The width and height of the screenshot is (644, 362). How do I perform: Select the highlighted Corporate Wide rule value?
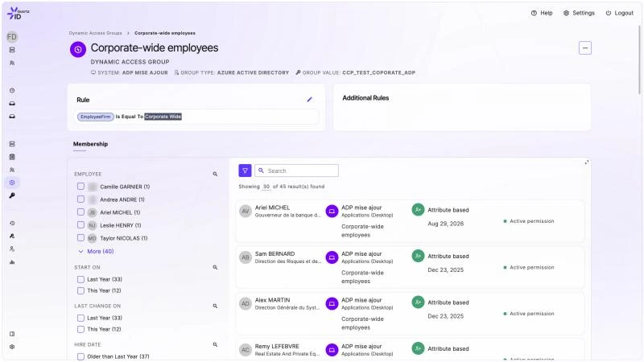point(163,117)
